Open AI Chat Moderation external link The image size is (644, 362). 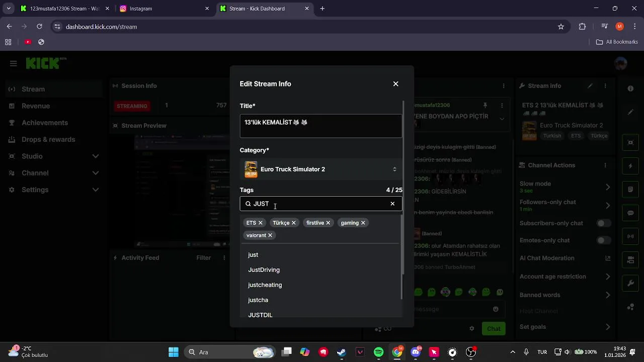(607, 258)
